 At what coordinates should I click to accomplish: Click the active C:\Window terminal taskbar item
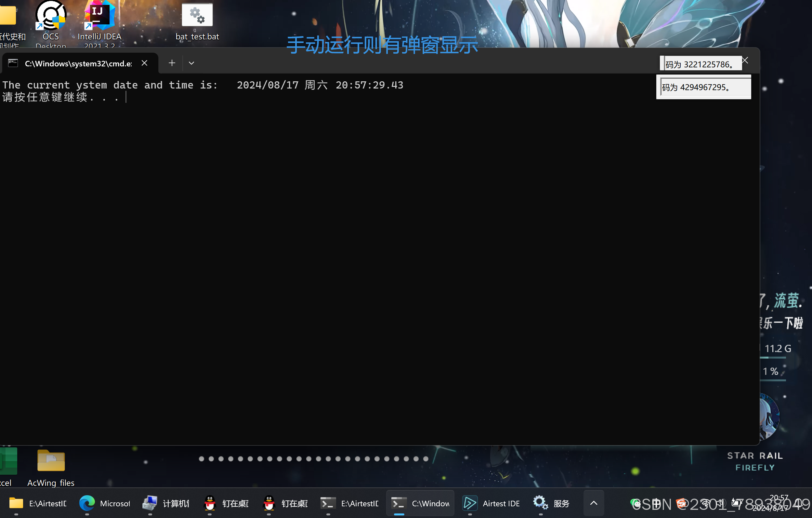[420, 503]
